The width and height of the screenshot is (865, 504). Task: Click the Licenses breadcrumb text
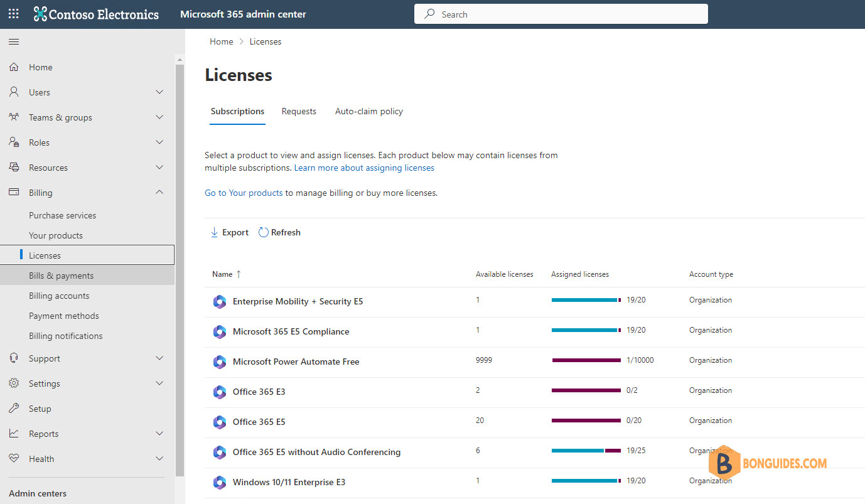coord(266,41)
